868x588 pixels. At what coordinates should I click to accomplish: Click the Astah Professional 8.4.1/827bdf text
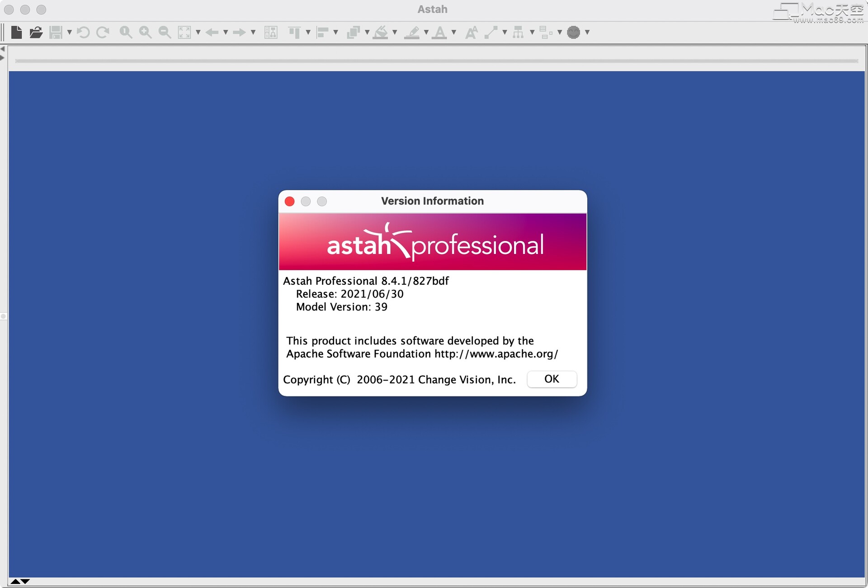point(366,281)
